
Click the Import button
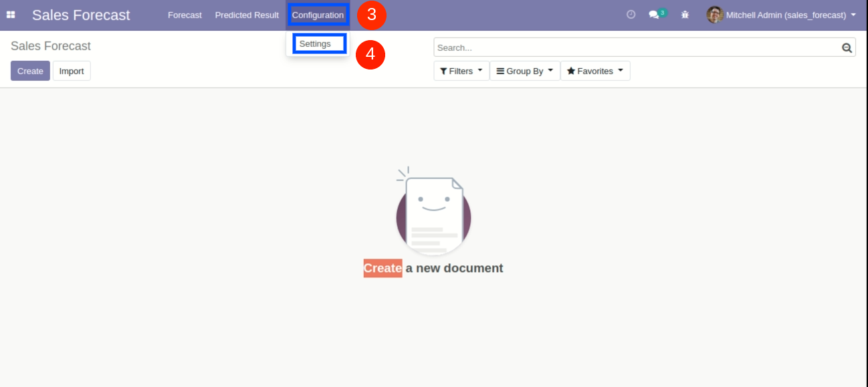click(72, 71)
